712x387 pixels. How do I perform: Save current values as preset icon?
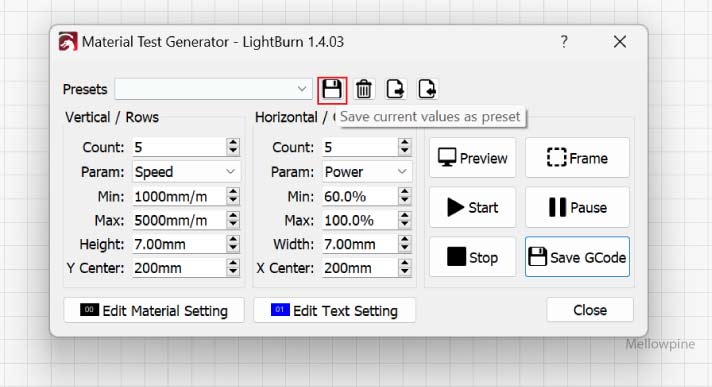332,89
